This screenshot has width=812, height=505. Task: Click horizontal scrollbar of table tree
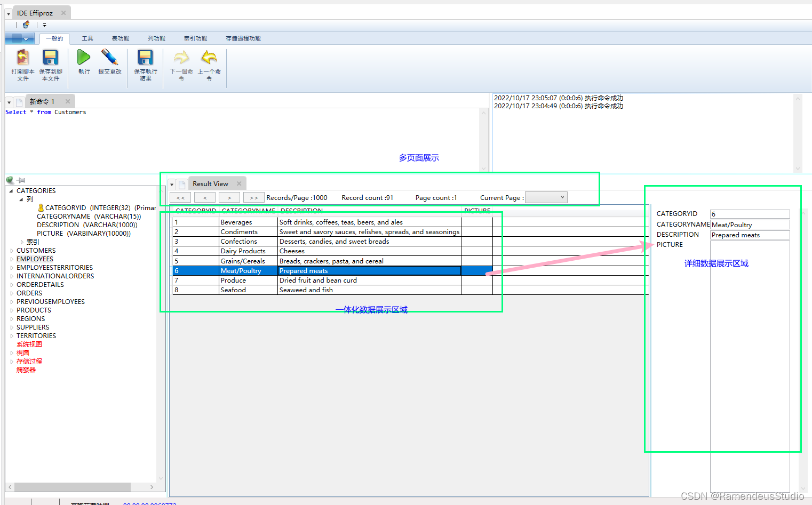(x=73, y=487)
